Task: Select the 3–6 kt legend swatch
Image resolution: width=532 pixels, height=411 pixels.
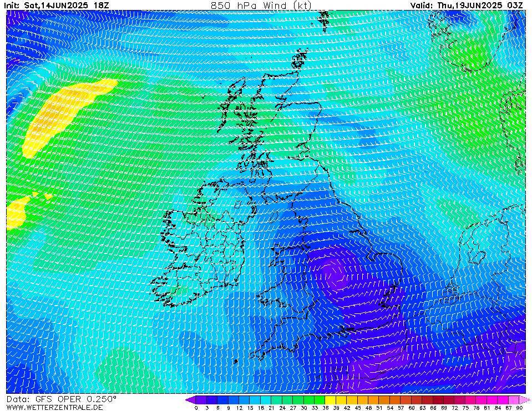Action: [x=212, y=400]
